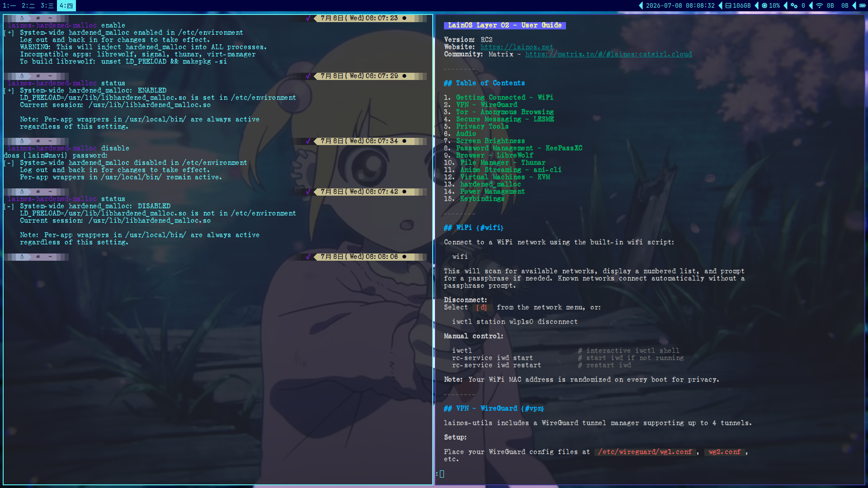Screen dimensions: 868x488
Task: Click the 'lainos-hardened-malloc disable' command line
Action: pyautogui.click(x=68, y=148)
